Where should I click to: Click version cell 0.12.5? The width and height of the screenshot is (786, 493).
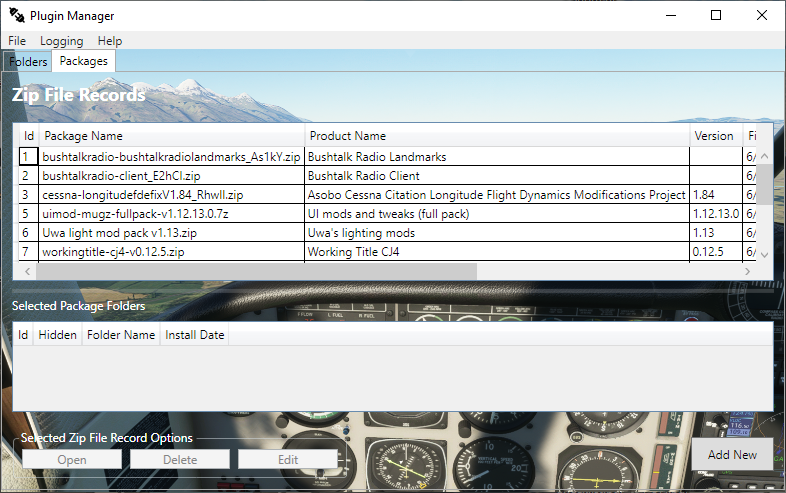(x=716, y=252)
